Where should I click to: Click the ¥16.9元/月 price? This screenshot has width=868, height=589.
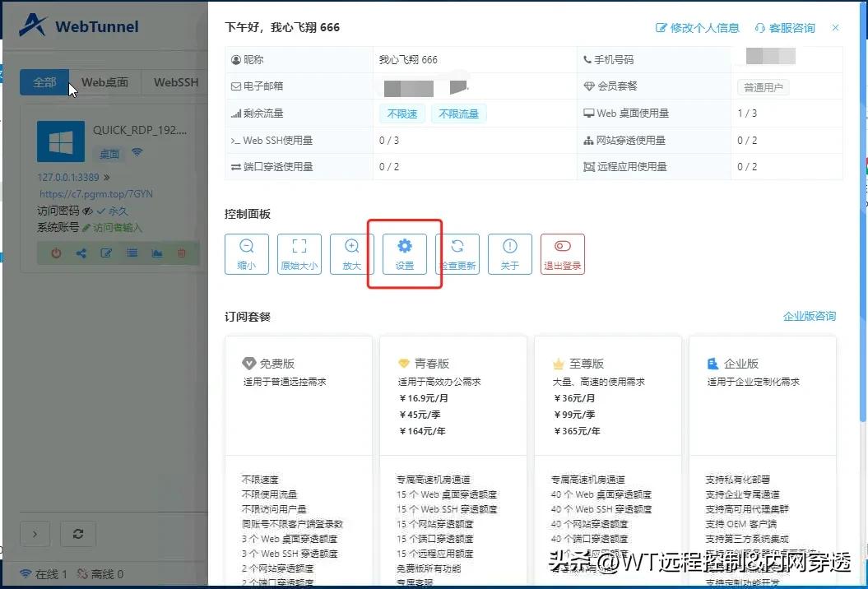point(424,398)
